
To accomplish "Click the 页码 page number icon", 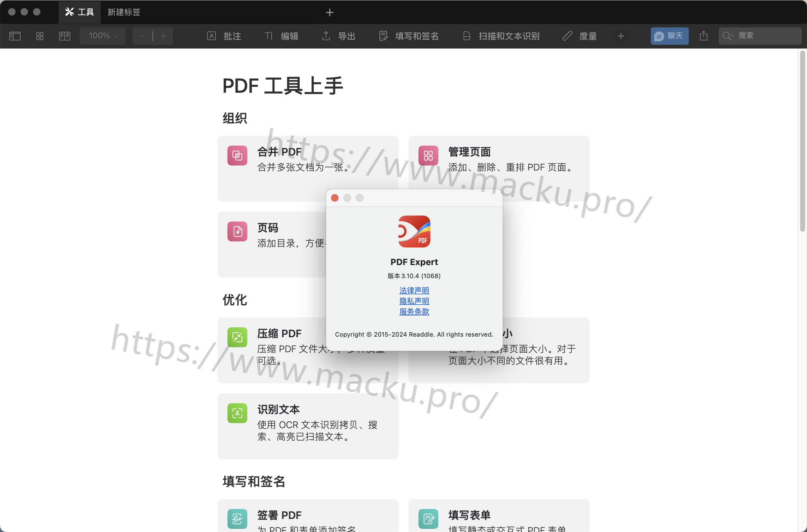I will (237, 231).
